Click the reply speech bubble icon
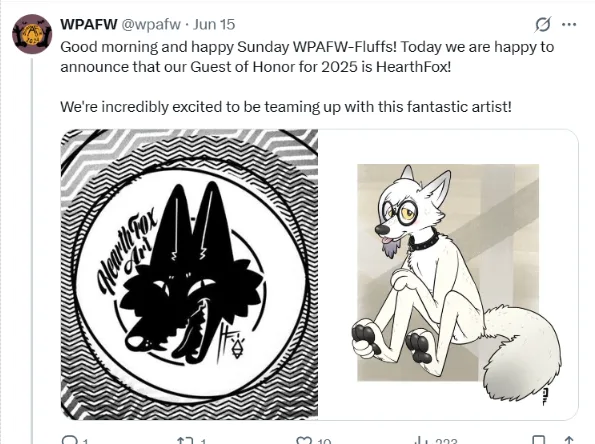This screenshot has width=595, height=444. (69, 440)
